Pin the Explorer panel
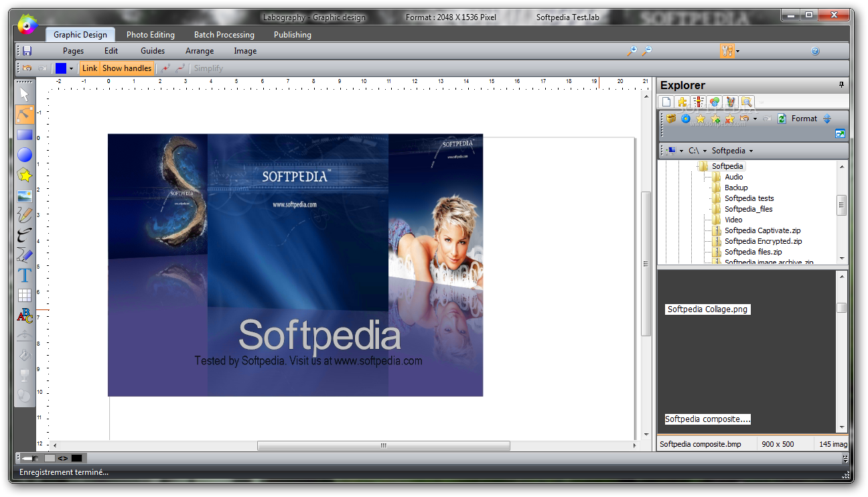The image size is (868, 497). (x=842, y=85)
